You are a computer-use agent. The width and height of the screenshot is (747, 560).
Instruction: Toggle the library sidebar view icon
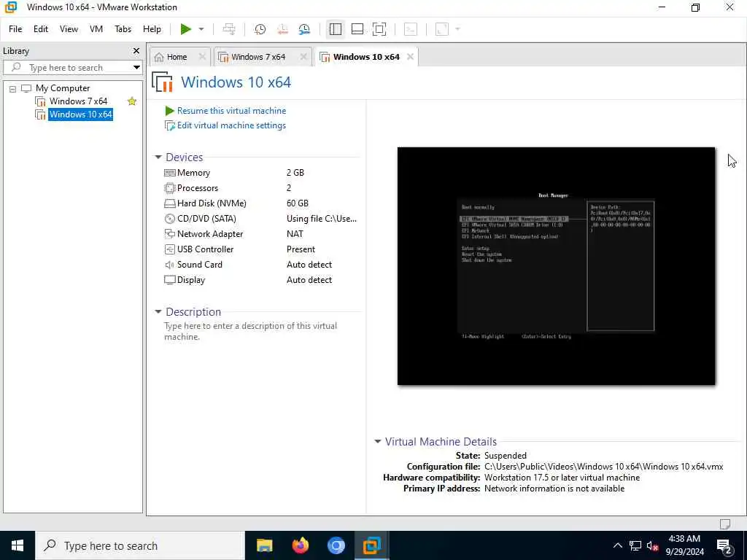[336, 29]
